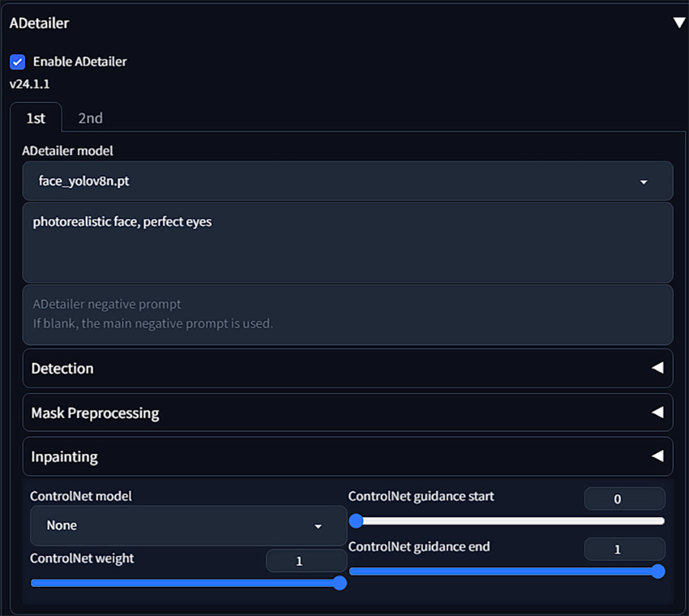Click the ADetailer prompt text box
This screenshot has height=616, width=689.
point(348,242)
